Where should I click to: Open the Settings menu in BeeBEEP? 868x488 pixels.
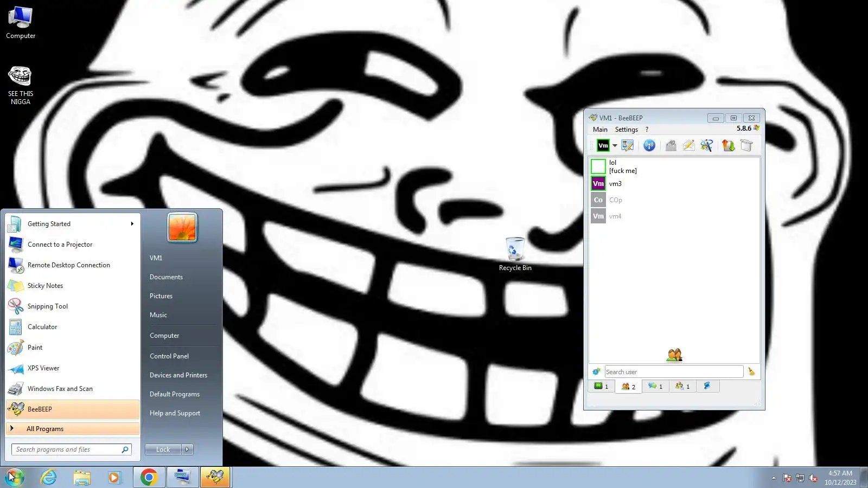coord(626,130)
